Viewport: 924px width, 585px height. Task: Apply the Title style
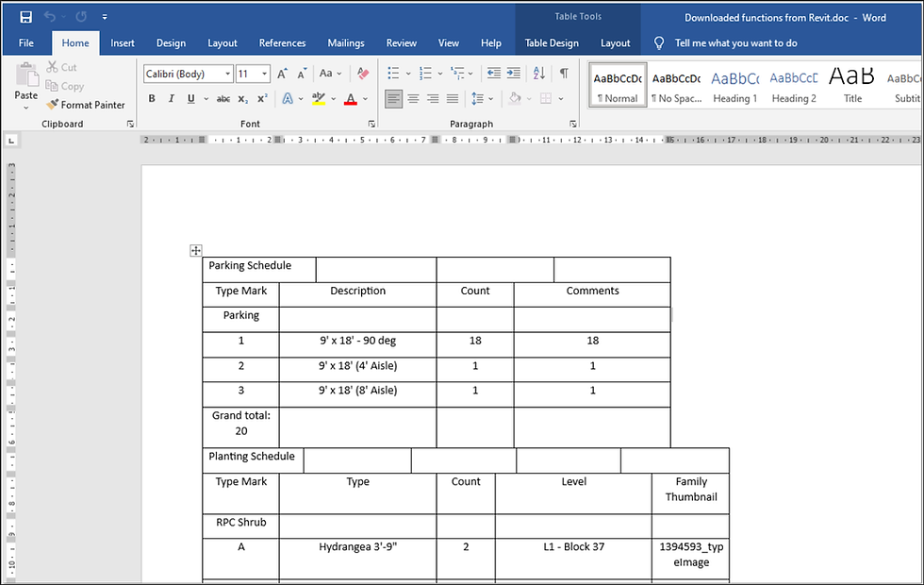(x=852, y=86)
